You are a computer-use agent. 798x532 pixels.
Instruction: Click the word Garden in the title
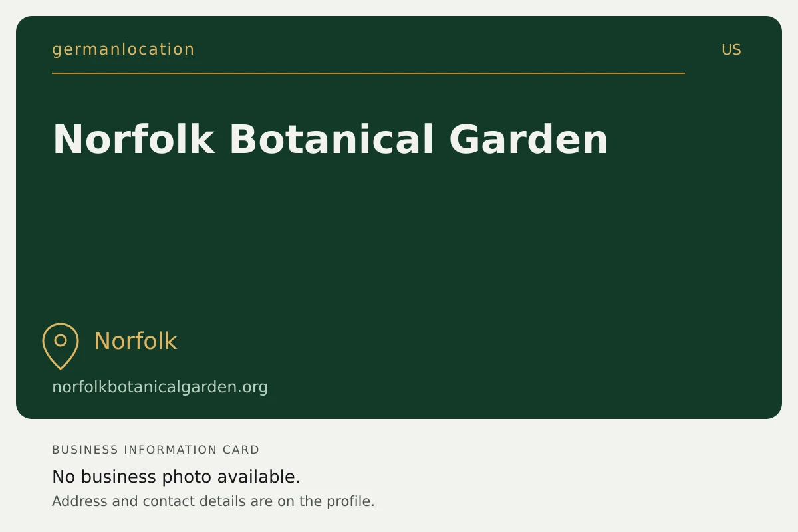(x=529, y=140)
